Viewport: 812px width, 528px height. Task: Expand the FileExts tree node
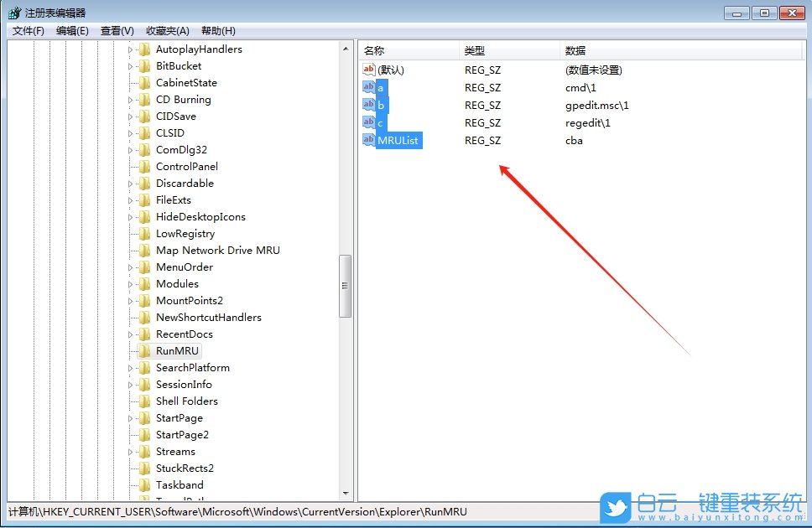(x=131, y=199)
